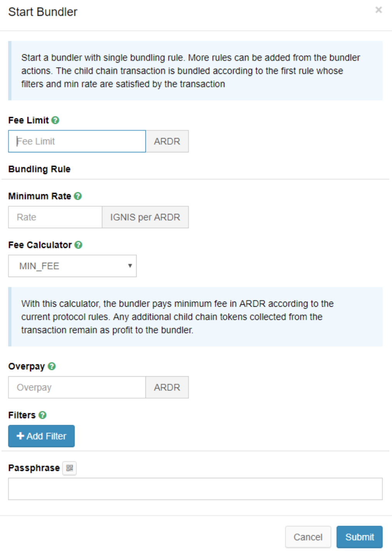Screen dimensions: 392x556
Task: Scan passphrase using the QR code icon
Action: [x=70, y=468]
